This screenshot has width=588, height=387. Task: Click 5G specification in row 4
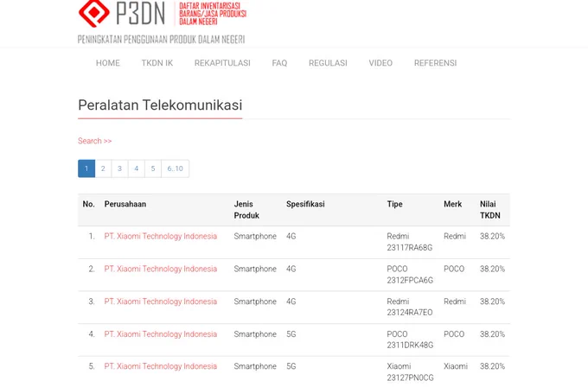(x=291, y=334)
